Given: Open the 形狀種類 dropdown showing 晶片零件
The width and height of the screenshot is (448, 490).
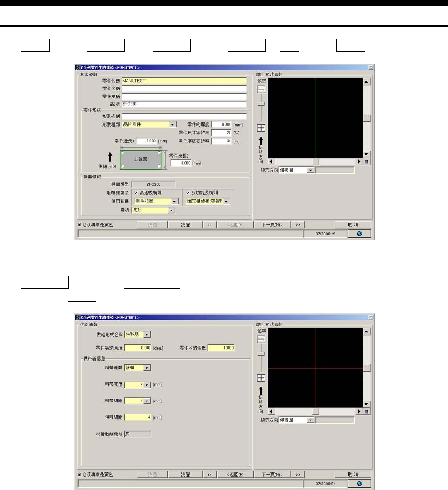Looking at the screenshot, I should click(x=173, y=125).
